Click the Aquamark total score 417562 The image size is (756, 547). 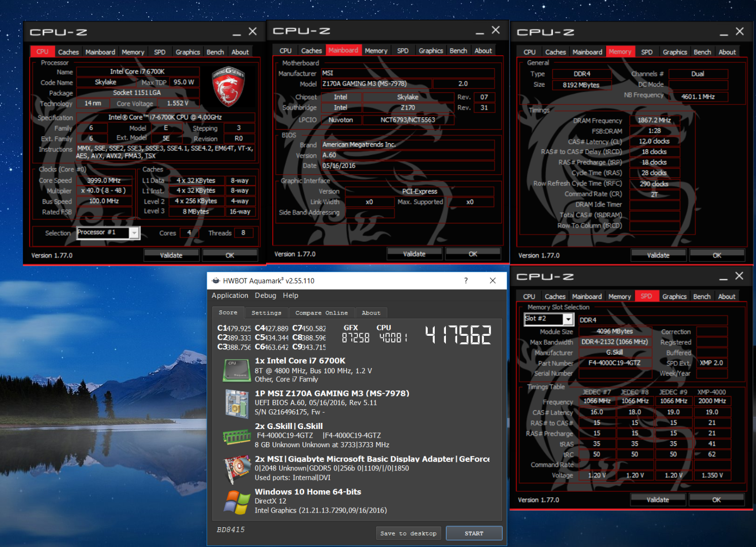[x=458, y=335]
